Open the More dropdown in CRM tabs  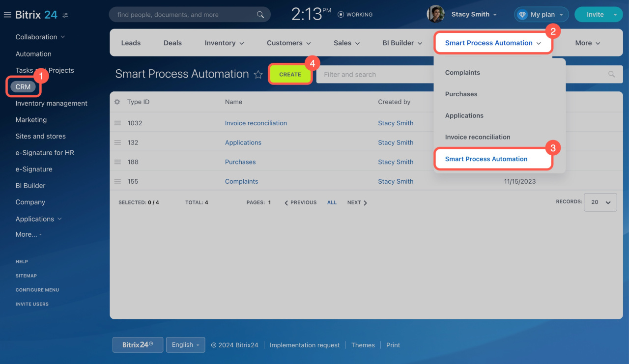(588, 43)
